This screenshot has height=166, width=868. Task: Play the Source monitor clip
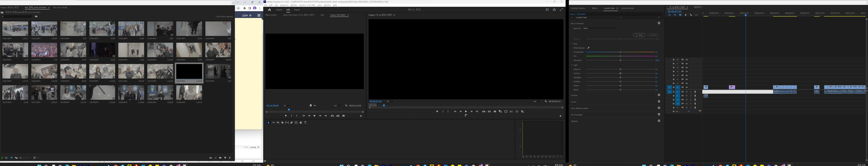click(x=315, y=116)
